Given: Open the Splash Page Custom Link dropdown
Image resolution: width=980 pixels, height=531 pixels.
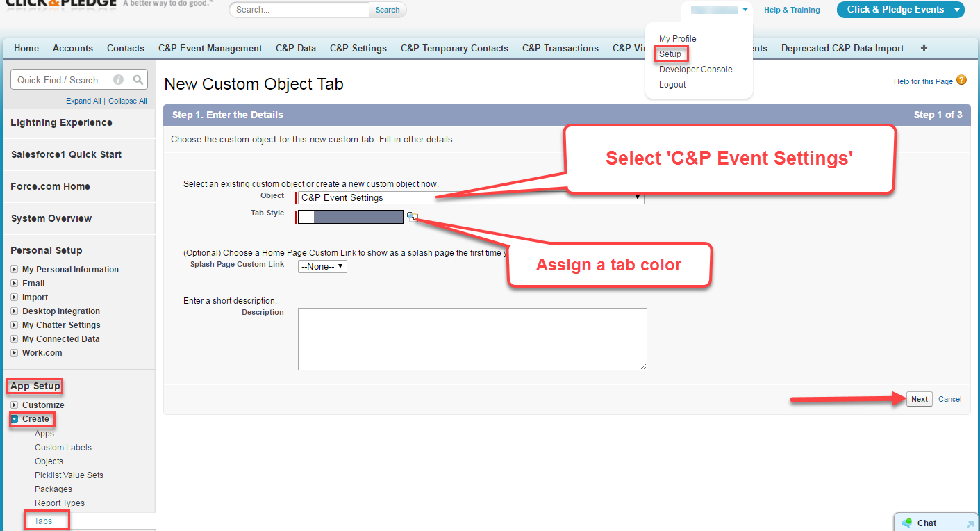Looking at the screenshot, I should tap(322, 266).
